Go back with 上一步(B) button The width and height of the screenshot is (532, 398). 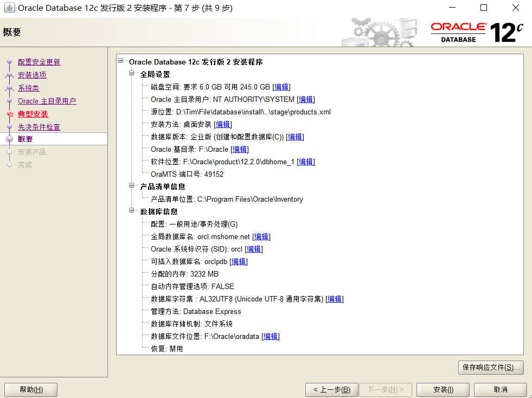[332, 389]
